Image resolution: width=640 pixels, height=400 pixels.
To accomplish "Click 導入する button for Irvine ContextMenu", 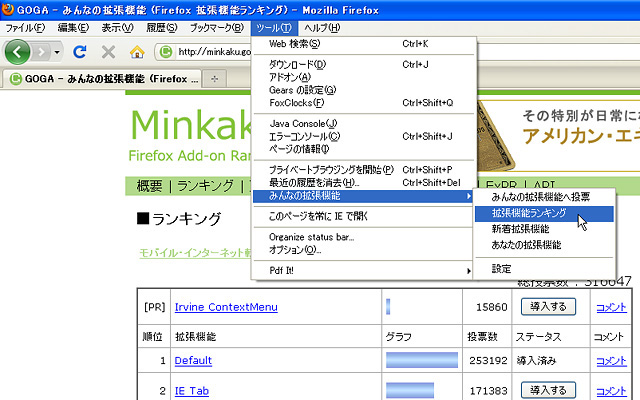I will 548,307.
